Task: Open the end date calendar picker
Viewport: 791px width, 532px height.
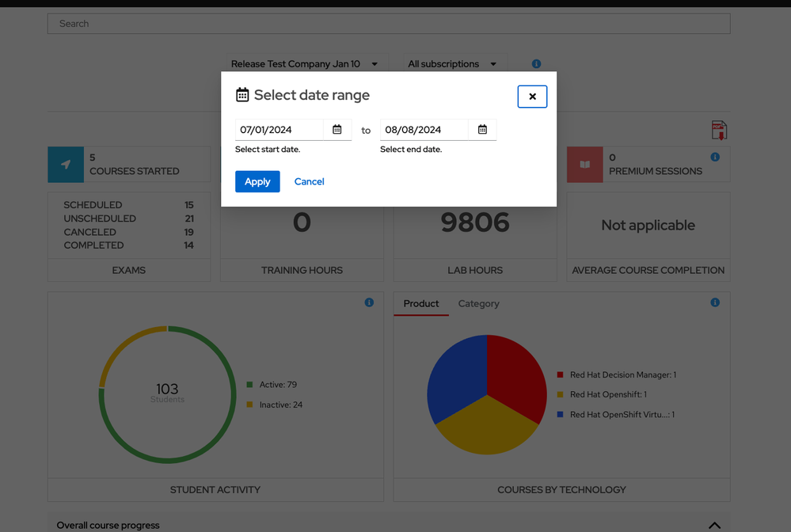Action: pyautogui.click(x=482, y=130)
